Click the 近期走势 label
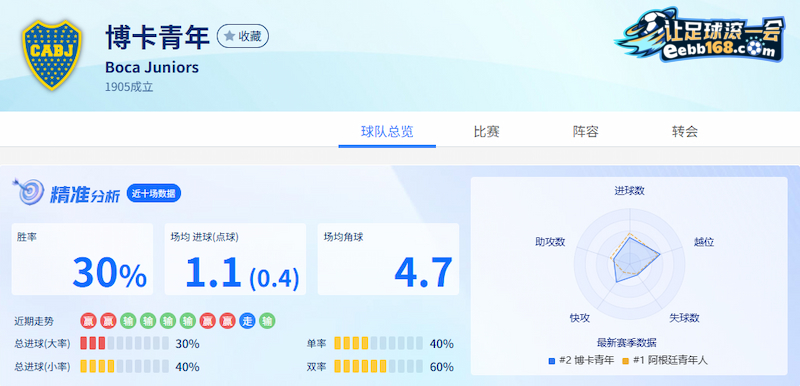The width and height of the screenshot is (800, 386). coord(34,322)
